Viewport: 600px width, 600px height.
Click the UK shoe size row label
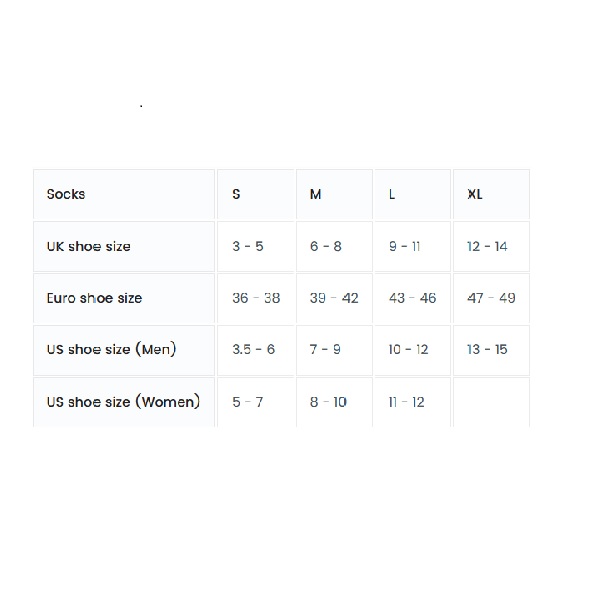click(89, 246)
